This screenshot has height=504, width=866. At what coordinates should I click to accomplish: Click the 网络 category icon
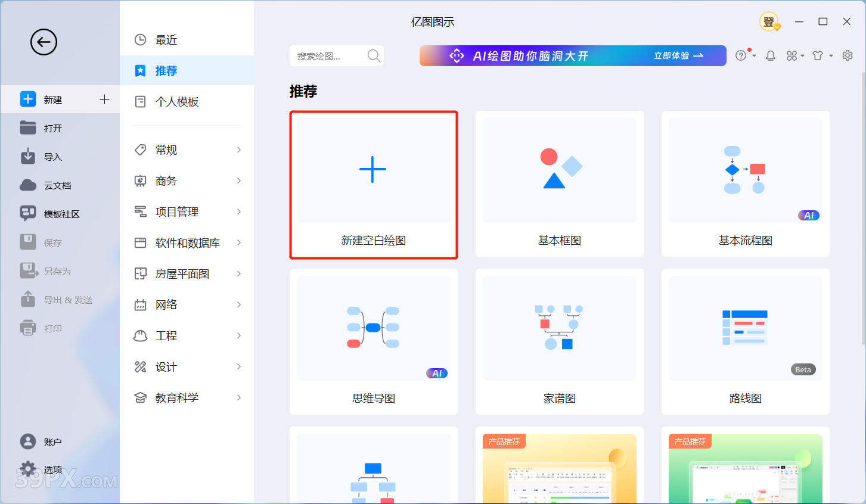click(140, 304)
